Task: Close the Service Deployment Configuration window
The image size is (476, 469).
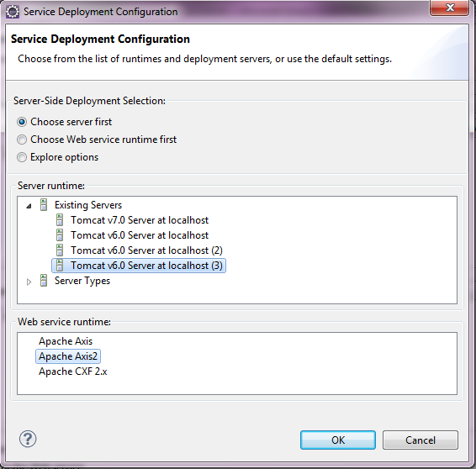Action: pyautogui.click(x=449, y=8)
